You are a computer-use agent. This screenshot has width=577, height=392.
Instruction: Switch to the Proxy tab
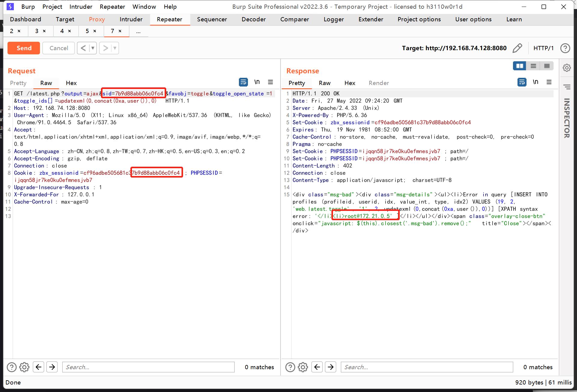point(97,19)
